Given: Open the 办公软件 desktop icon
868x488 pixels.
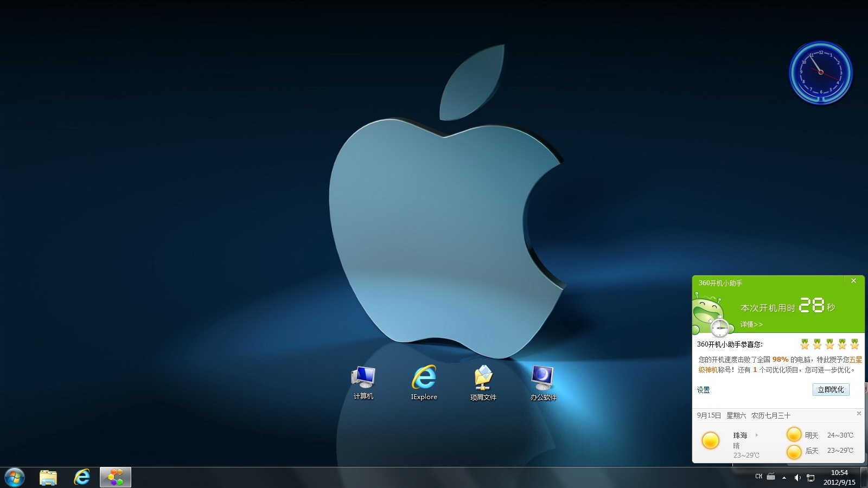Looking at the screenshot, I should 543,383.
